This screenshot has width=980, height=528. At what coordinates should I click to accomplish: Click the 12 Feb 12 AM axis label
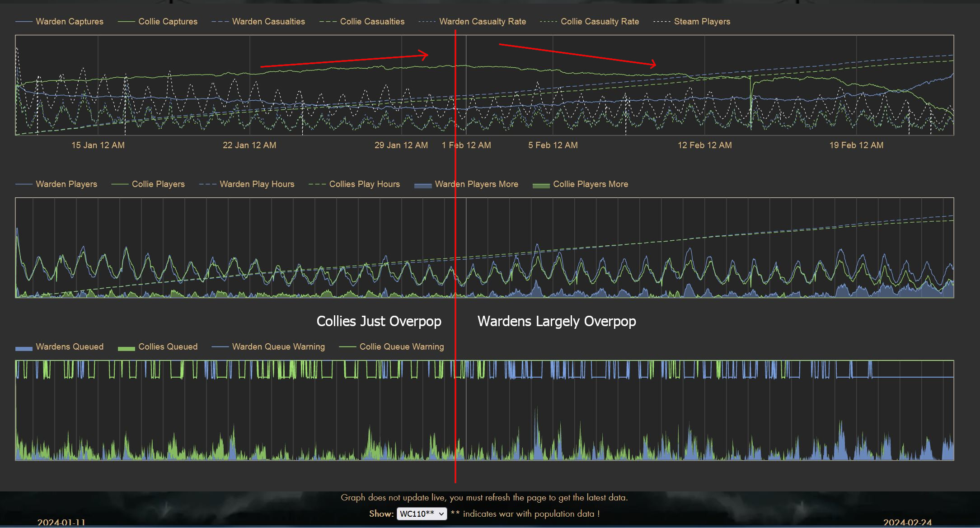coord(704,145)
